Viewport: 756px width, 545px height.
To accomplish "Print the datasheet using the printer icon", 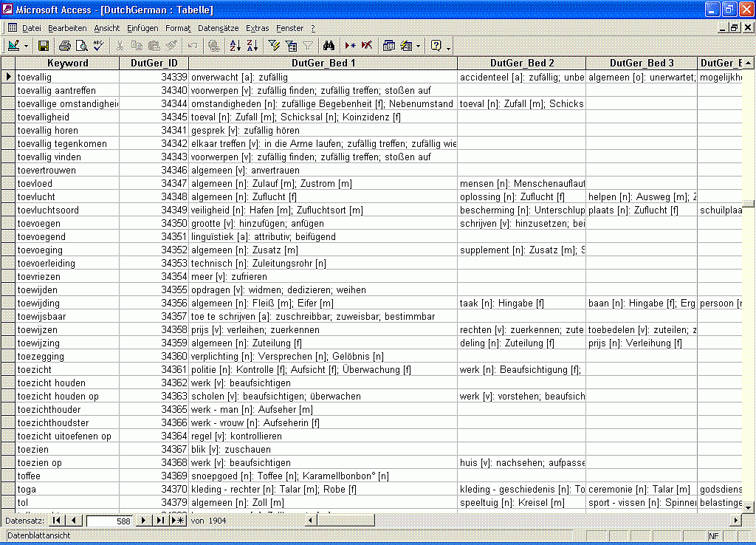I will click(65, 46).
